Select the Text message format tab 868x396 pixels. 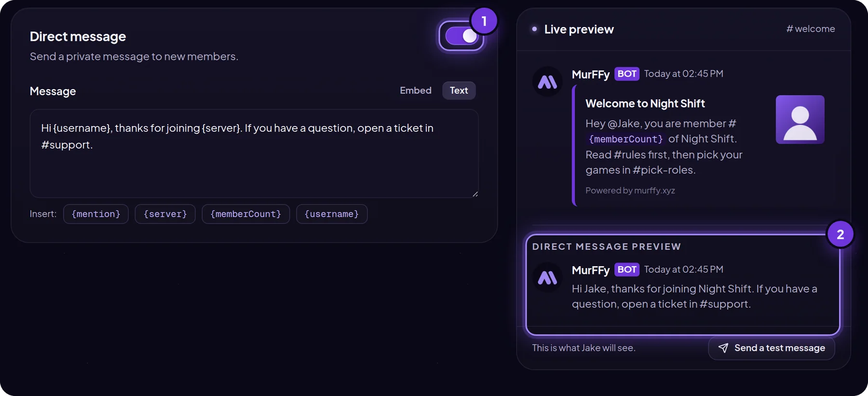click(x=459, y=91)
